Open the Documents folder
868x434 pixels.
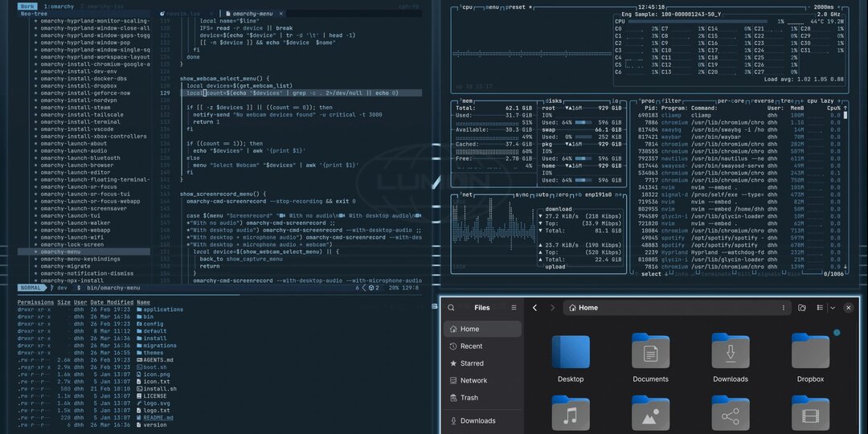tap(650, 358)
